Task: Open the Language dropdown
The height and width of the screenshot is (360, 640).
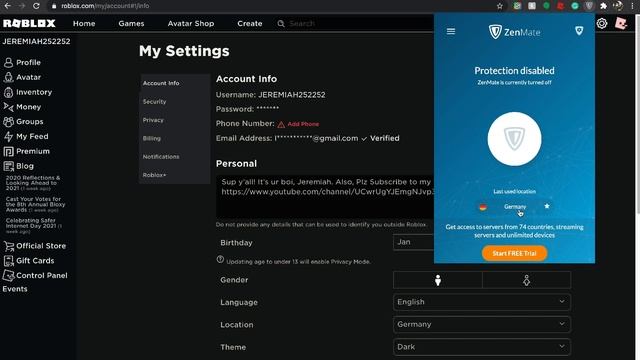Action: tap(482, 302)
